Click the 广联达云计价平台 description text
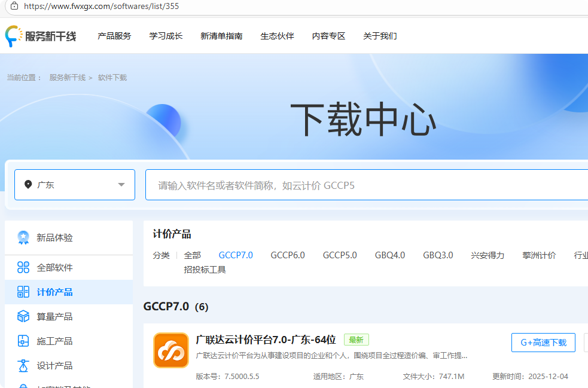The height and width of the screenshot is (388, 588). 331,355
